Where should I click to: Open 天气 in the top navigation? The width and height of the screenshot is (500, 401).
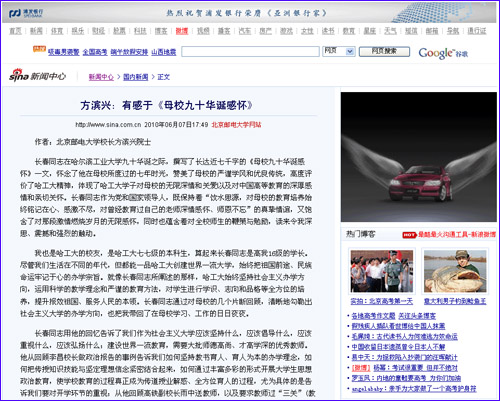(390, 31)
